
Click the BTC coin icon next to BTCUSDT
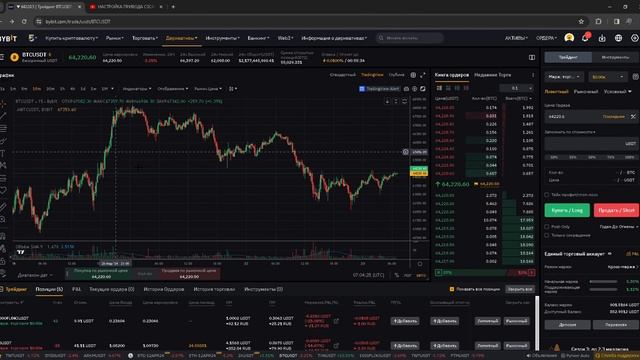pyautogui.click(x=15, y=58)
